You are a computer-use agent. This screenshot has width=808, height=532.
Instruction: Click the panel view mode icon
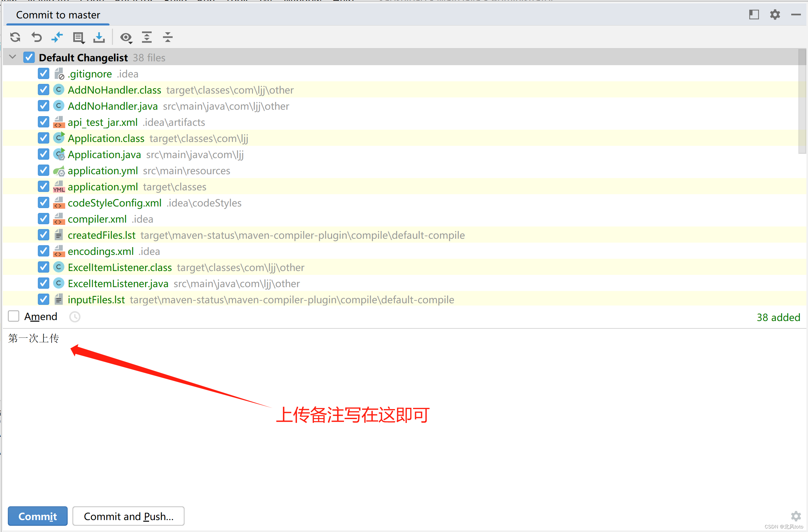coord(754,15)
